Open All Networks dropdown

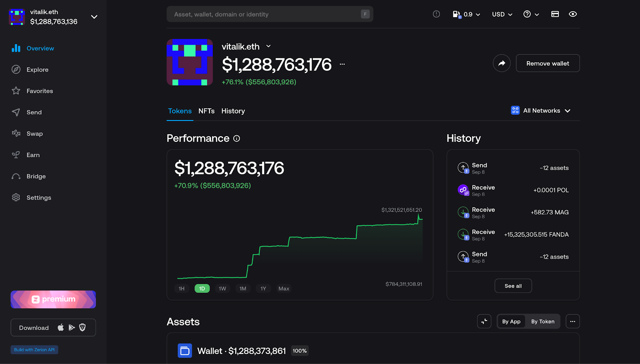[x=541, y=110]
